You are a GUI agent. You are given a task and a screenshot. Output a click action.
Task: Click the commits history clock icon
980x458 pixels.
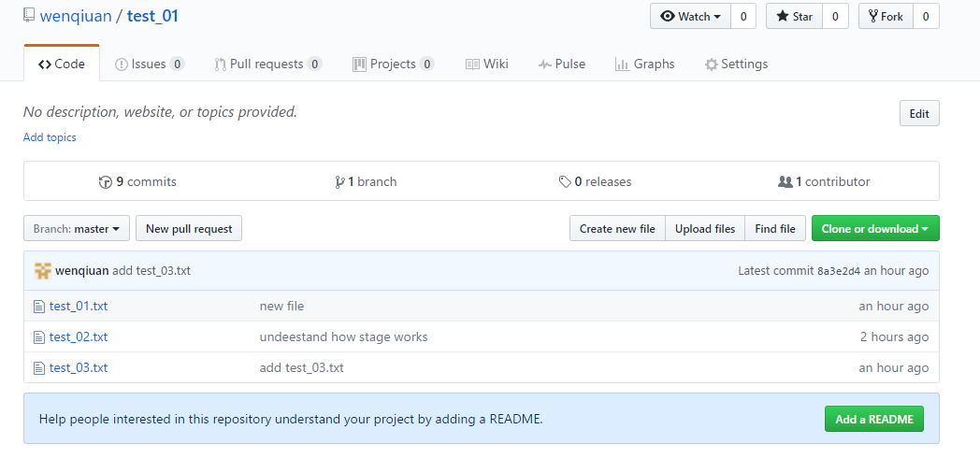105,182
